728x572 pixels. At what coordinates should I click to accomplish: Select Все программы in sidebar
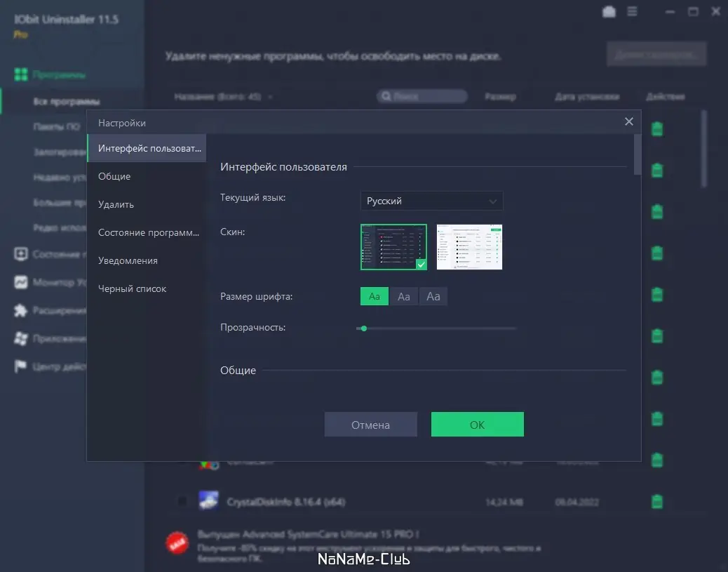[67, 101]
